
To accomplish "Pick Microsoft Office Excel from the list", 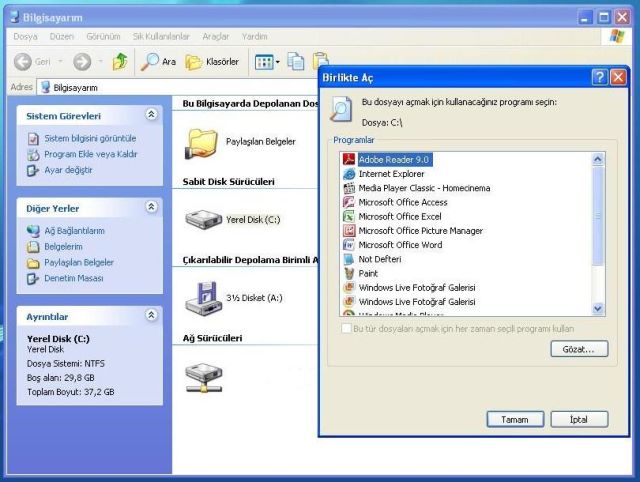I will (399, 216).
